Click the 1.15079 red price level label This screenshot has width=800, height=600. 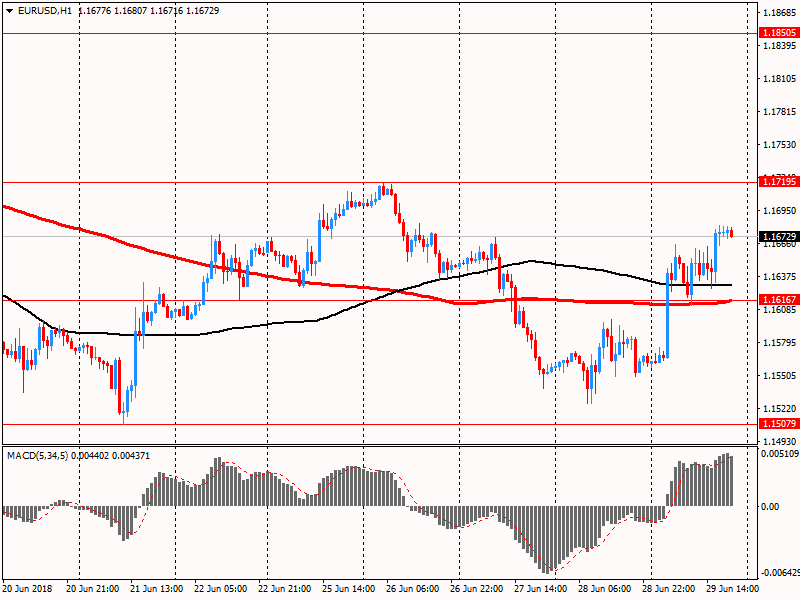779,423
